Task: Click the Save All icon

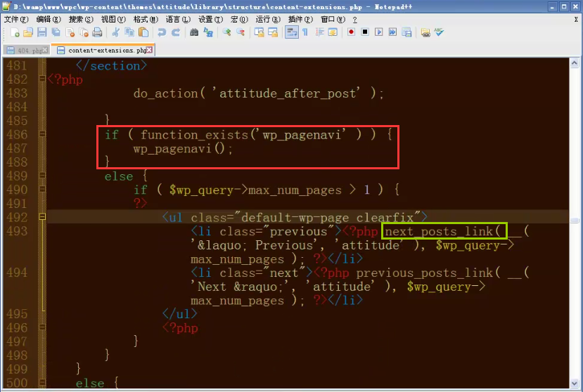Action: (x=56, y=32)
